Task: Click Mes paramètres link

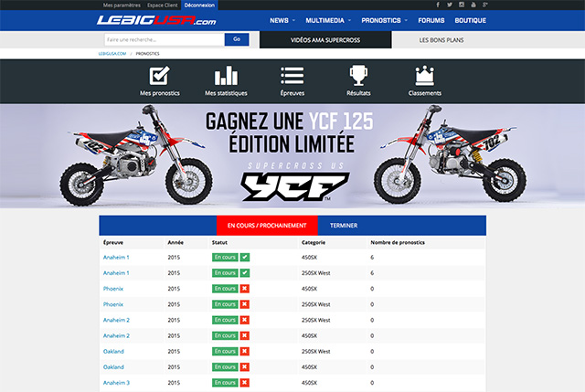Action: 122,5
